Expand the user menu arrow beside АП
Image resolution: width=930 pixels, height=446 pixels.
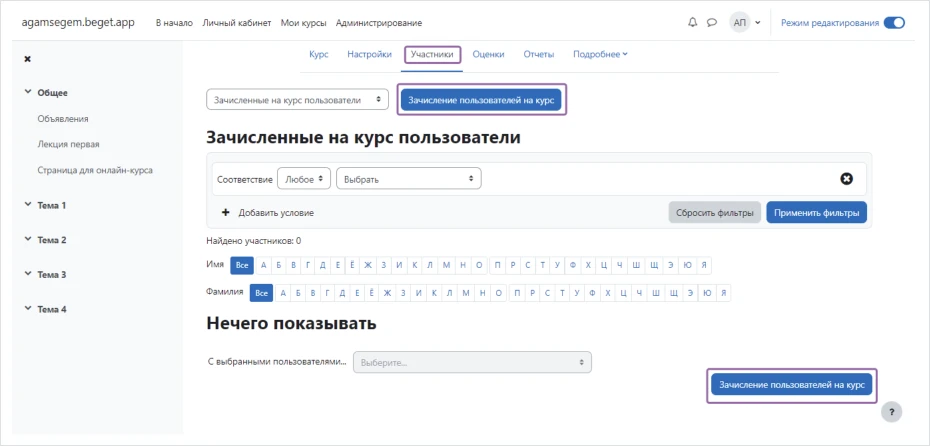757,23
